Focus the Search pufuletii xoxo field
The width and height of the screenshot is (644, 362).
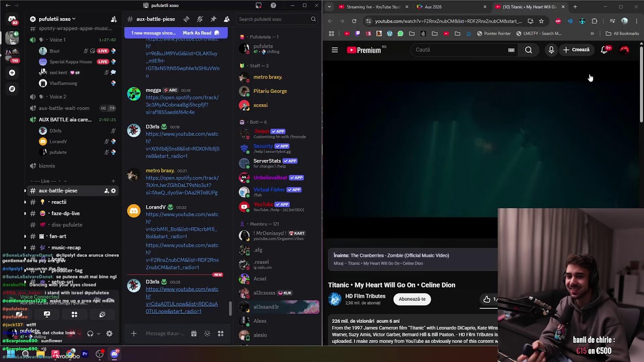(277, 19)
